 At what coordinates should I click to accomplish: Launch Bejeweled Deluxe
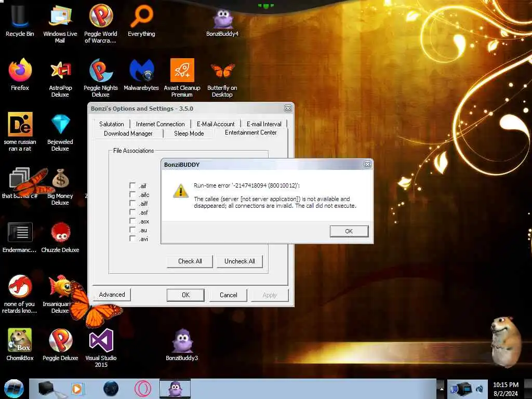(x=60, y=132)
